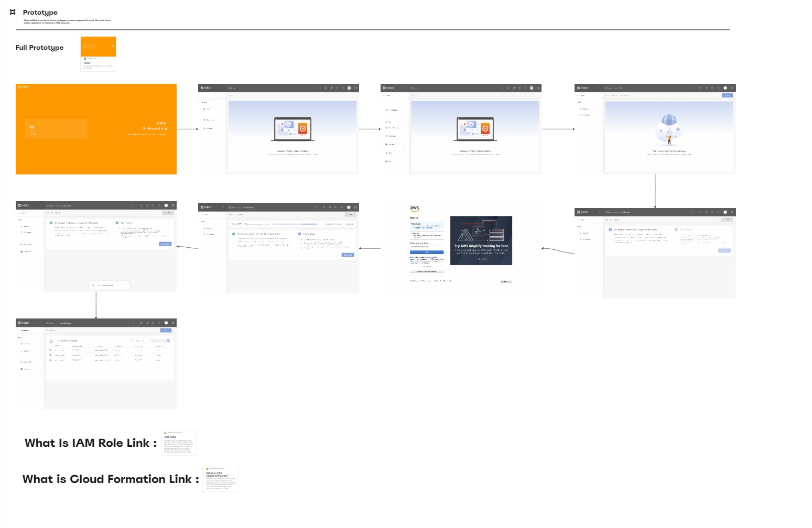This screenshot has height=528, width=812.
Task: Click the blue Next button on AWS sign-in
Action: (x=426, y=252)
